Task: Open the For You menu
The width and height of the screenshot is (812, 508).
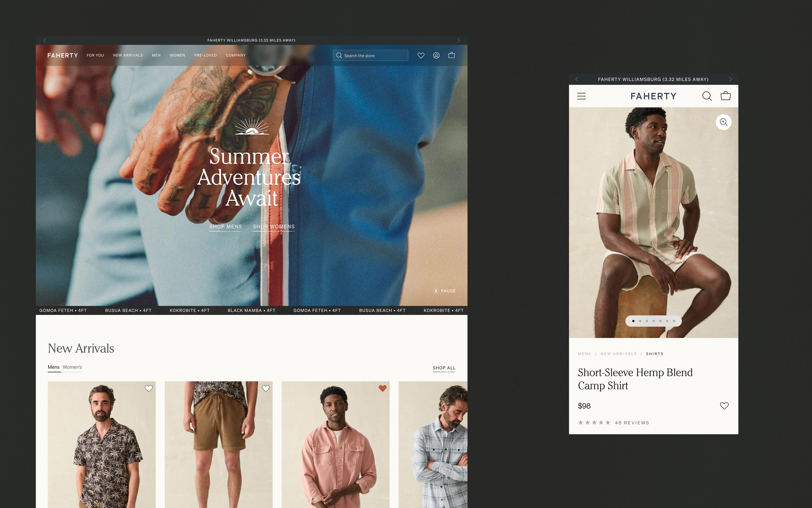Action: (95, 55)
